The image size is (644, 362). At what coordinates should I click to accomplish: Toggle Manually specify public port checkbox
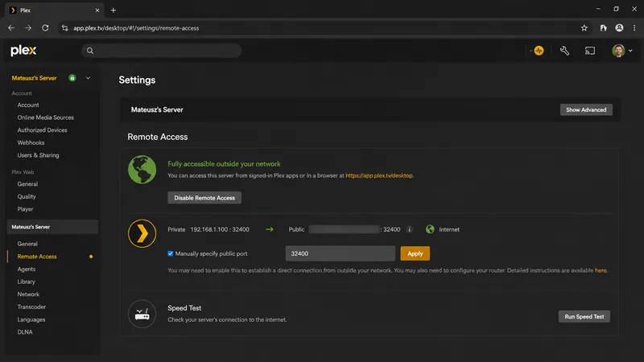click(171, 253)
